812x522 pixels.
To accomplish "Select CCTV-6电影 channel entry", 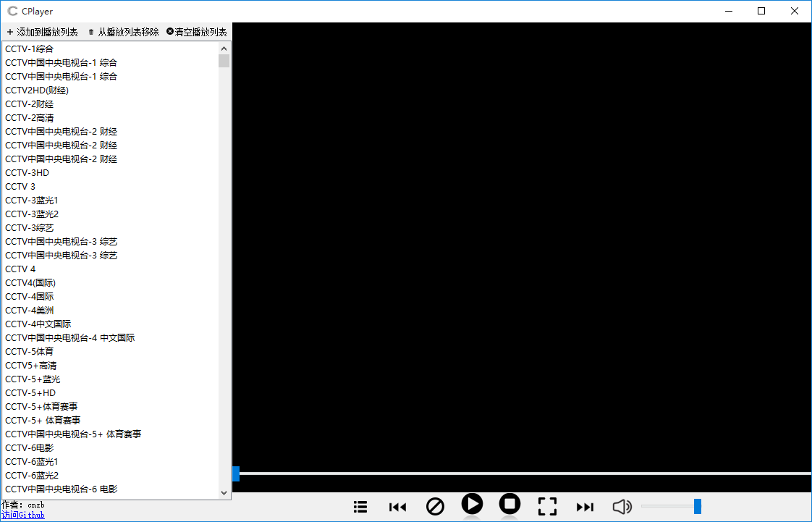I will (30, 447).
